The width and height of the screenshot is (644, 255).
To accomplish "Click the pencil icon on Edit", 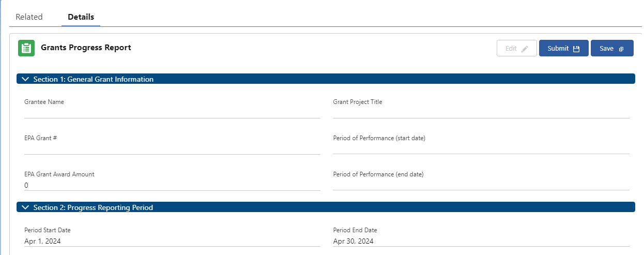I will (x=525, y=49).
